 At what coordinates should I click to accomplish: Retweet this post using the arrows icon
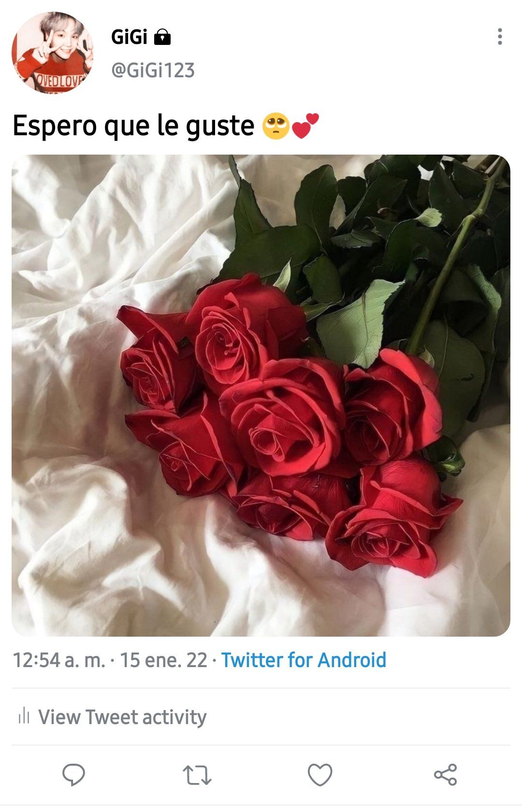[197, 775]
